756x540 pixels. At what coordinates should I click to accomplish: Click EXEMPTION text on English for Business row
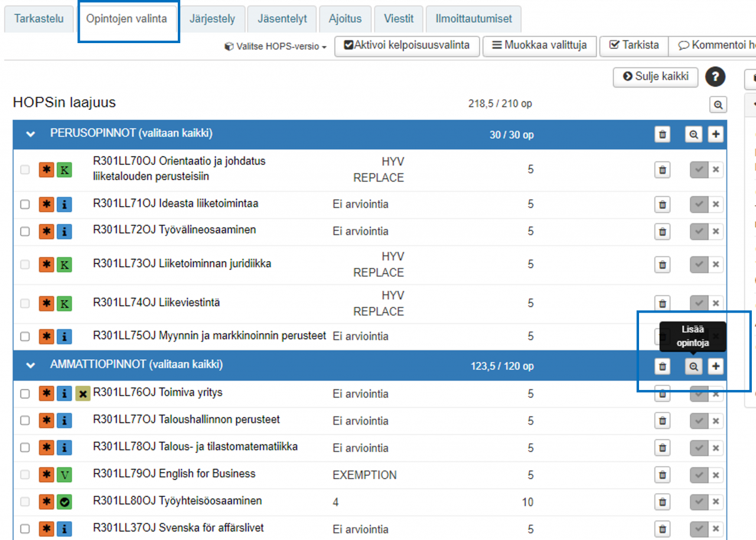tap(364, 475)
